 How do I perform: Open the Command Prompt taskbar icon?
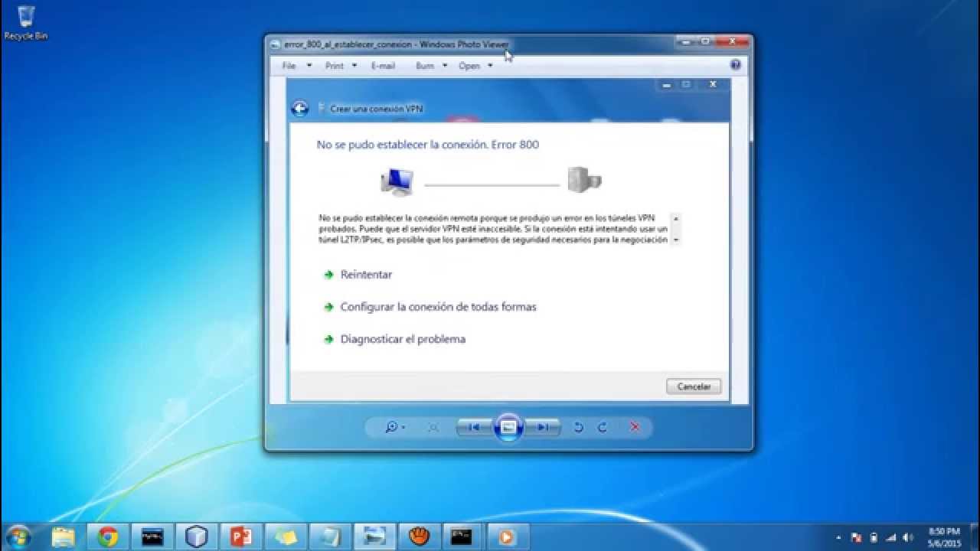coord(461,536)
